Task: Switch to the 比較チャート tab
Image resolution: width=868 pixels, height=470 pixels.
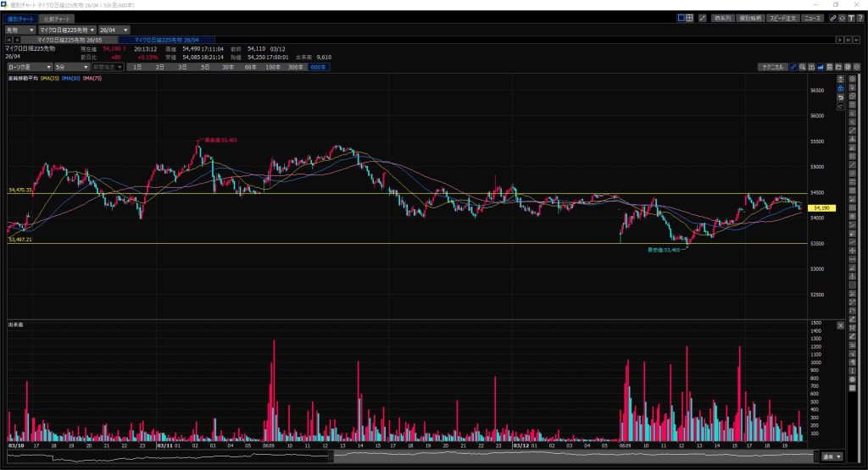Action: (x=58, y=18)
